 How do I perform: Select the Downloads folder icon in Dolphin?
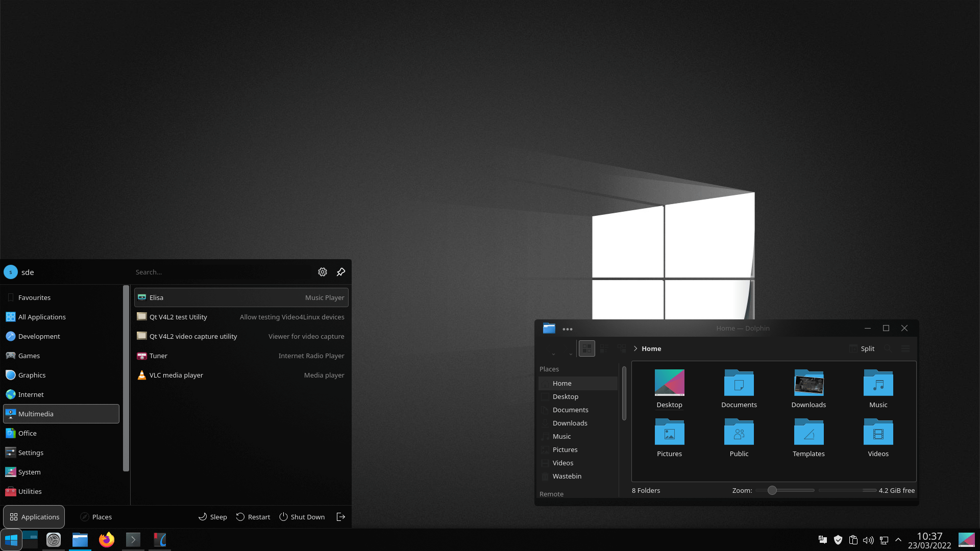(808, 383)
